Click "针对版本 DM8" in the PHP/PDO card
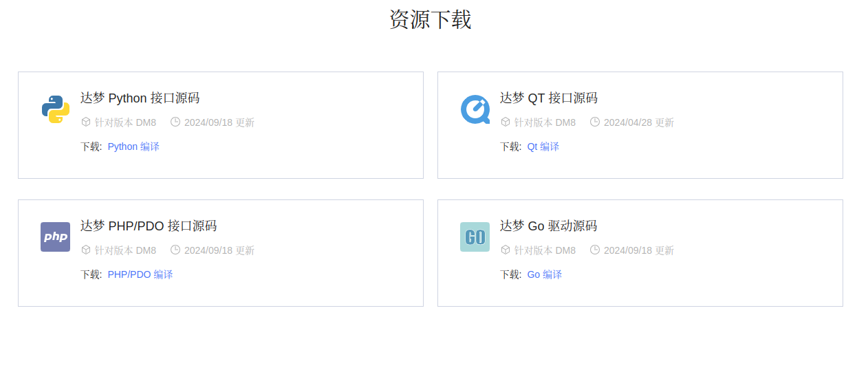The width and height of the screenshot is (868, 370). (125, 250)
